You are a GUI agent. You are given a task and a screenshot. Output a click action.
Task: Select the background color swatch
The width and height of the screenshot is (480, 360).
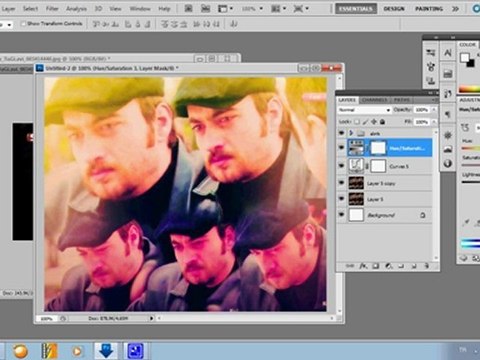[x=471, y=64]
